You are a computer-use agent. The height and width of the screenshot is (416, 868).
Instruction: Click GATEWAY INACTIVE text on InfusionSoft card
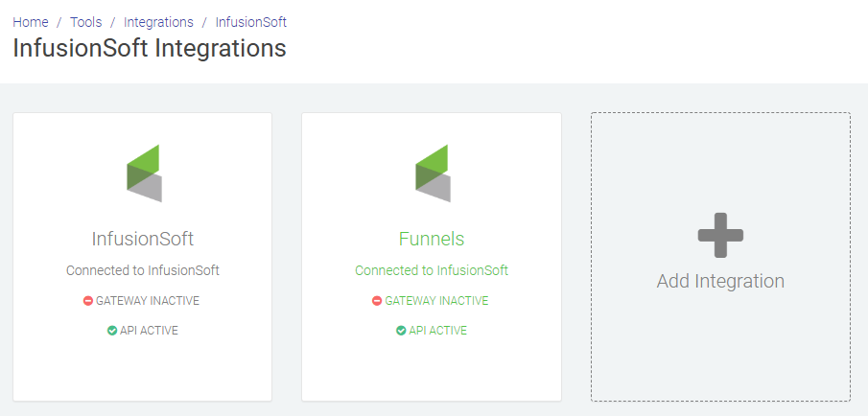point(148,301)
